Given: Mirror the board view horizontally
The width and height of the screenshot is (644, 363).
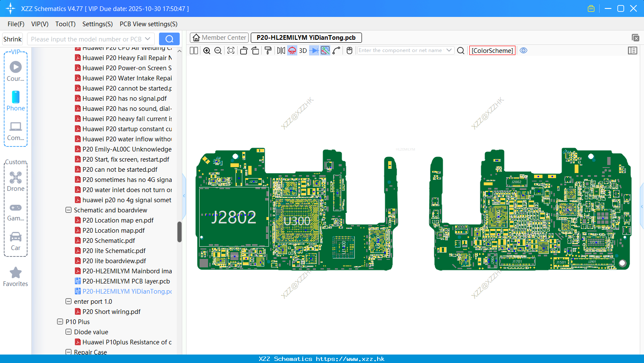Looking at the screenshot, I should point(281,51).
